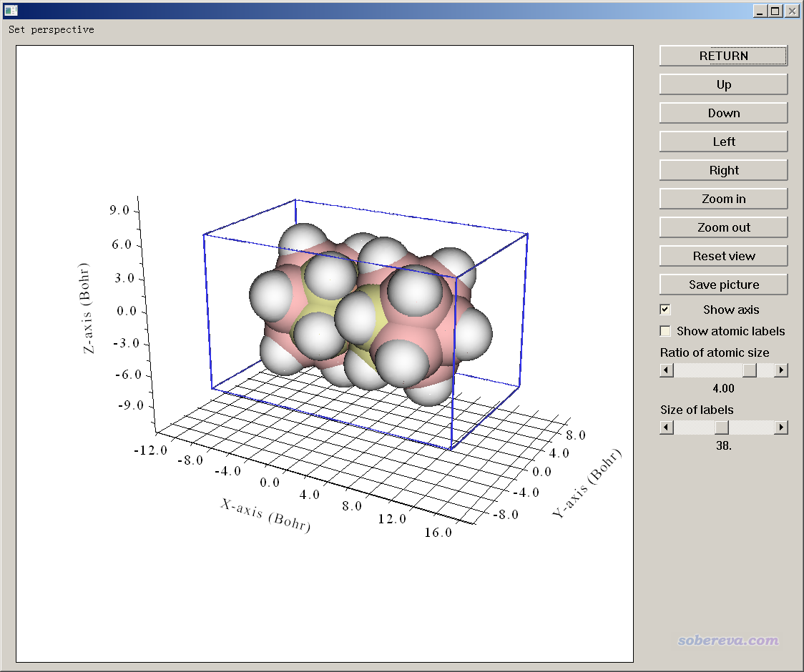Rotate view using the Left button
Screen dimensions: 804x672
[723, 142]
